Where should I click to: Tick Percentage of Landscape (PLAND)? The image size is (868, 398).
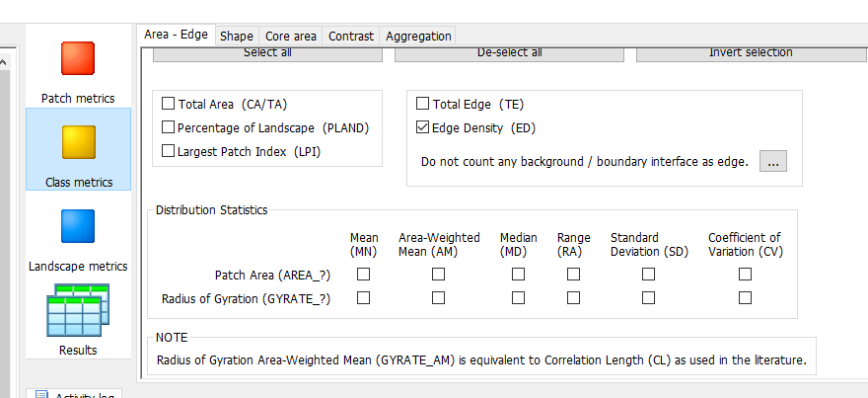point(169,127)
